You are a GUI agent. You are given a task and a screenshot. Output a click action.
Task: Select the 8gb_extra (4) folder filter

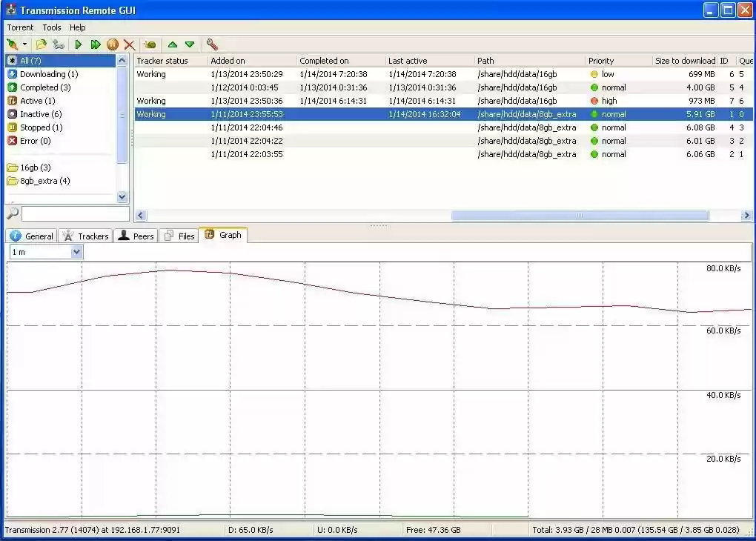[x=60, y=181]
